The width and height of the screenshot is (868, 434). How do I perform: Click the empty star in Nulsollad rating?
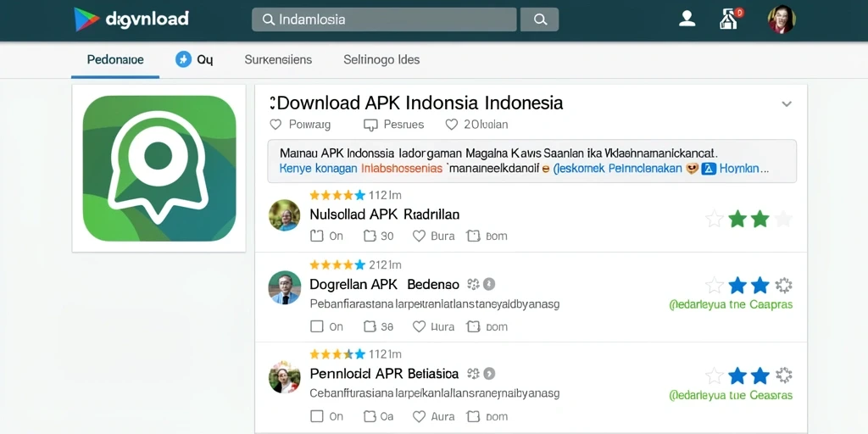(715, 220)
